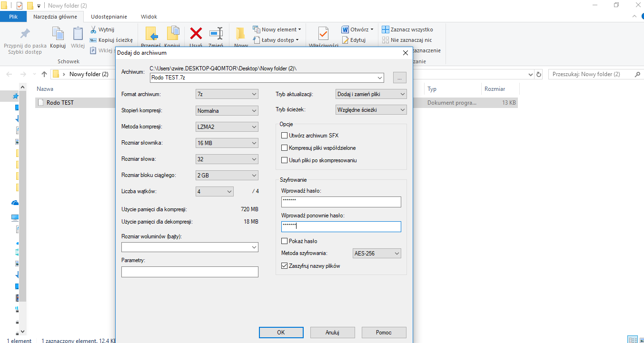Screen dimensions: 644x343
Task: Click the Wprowadź hasło password field
Action: tap(341, 202)
